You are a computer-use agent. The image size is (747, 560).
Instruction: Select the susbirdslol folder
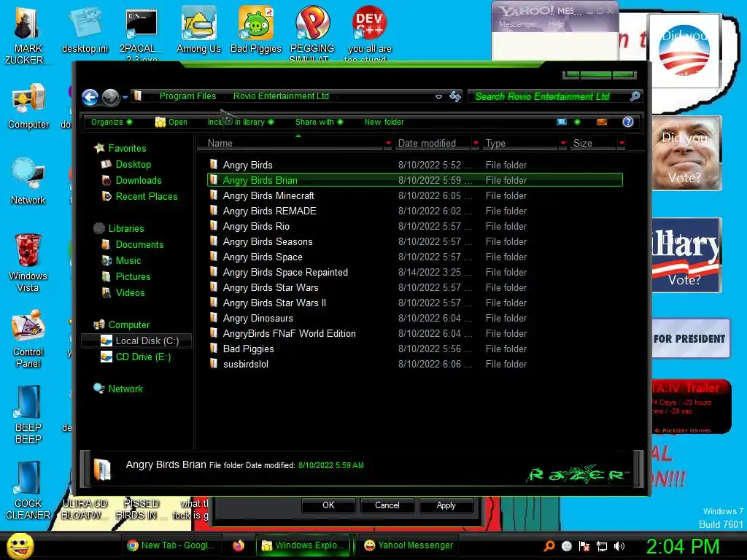(415, 365)
